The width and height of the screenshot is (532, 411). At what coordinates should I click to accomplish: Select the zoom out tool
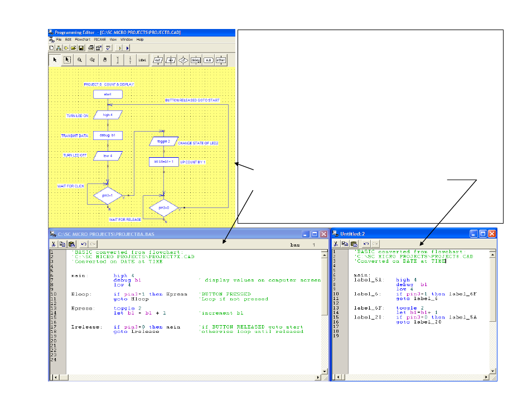coord(92,60)
